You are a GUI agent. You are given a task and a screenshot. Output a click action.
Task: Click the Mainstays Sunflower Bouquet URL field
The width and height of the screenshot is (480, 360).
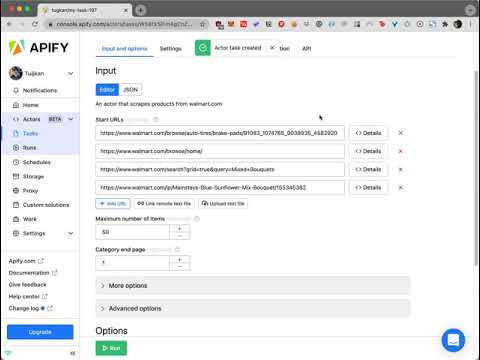pyautogui.click(x=220, y=187)
